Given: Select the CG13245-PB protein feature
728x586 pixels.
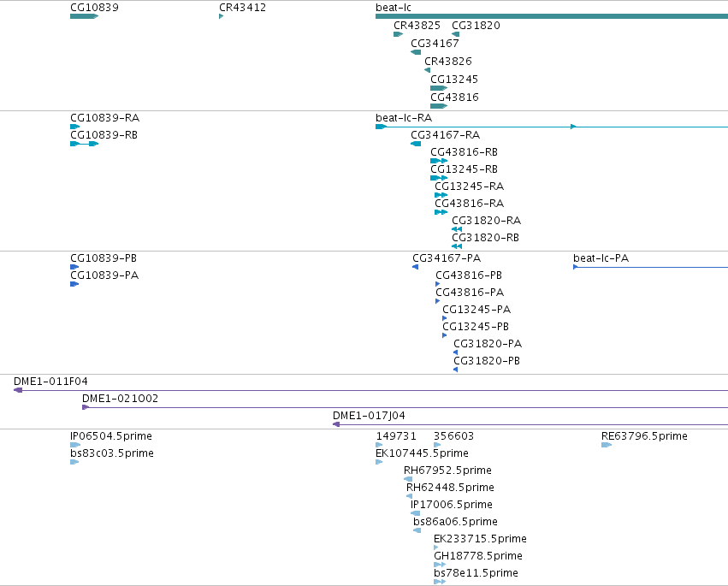Looking at the screenshot, I should click(x=444, y=335).
